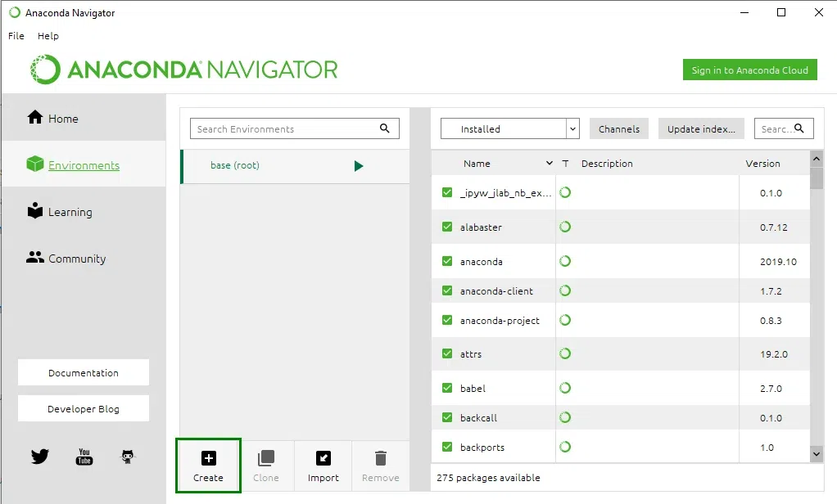Click the package type circle for alabaster
This screenshot has width=837, height=504.
[565, 227]
